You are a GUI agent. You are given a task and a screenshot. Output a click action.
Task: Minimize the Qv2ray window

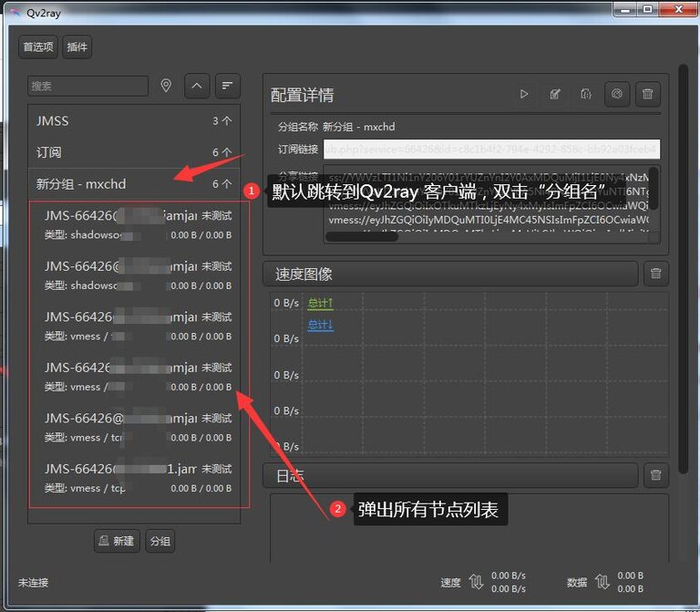pyautogui.click(x=625, y=9)
